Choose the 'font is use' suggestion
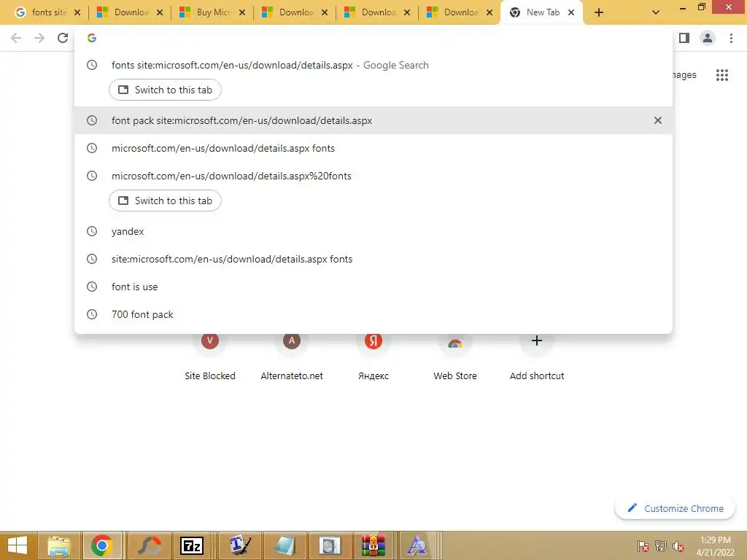The width and height of the screenshot is (747, 560). point(373,287)
